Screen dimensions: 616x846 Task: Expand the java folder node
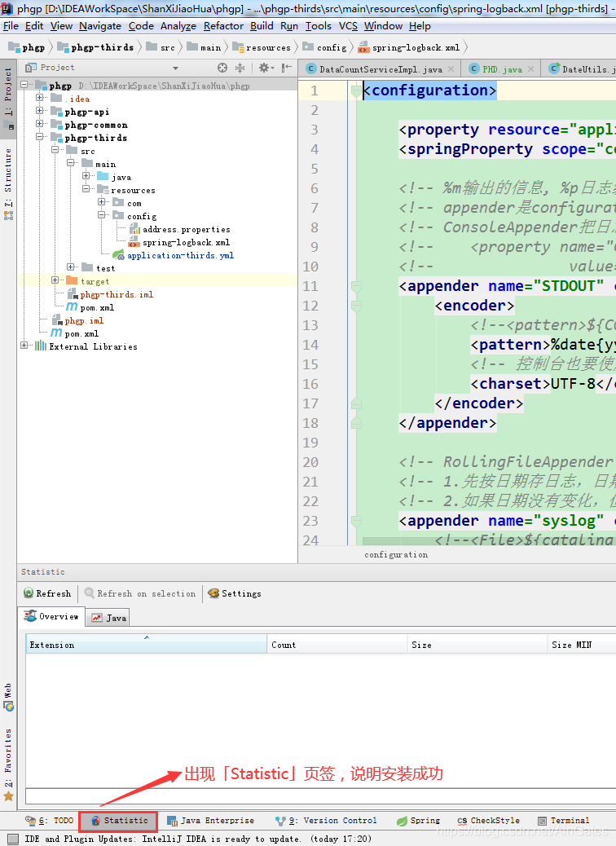click(x=86, y=176)
